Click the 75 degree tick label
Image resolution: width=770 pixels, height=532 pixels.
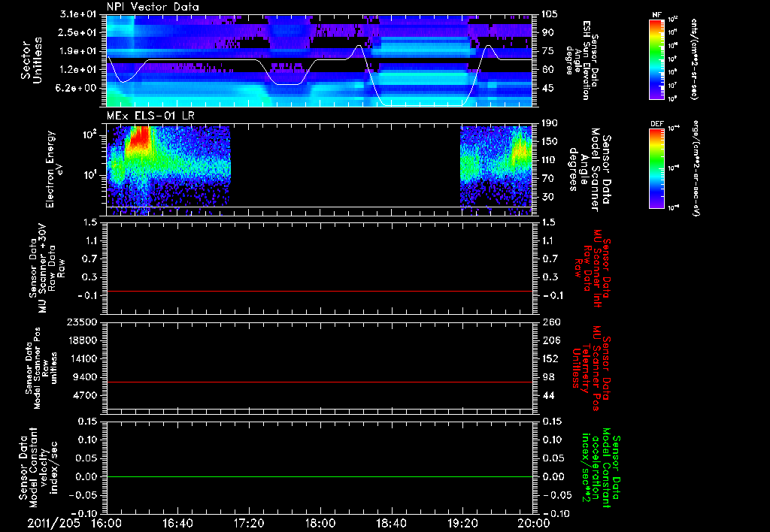547,51
